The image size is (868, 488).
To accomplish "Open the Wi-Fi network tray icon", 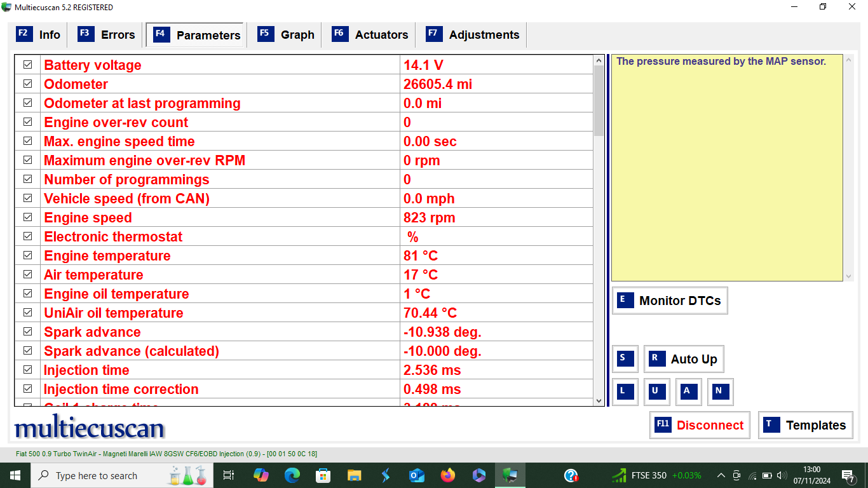I will coord(752,475).
